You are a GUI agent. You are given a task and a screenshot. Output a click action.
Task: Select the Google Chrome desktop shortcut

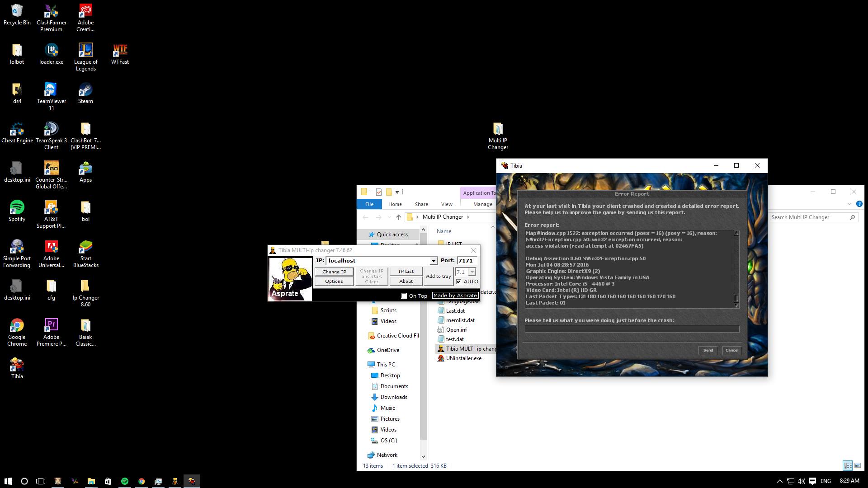point(17,333)
